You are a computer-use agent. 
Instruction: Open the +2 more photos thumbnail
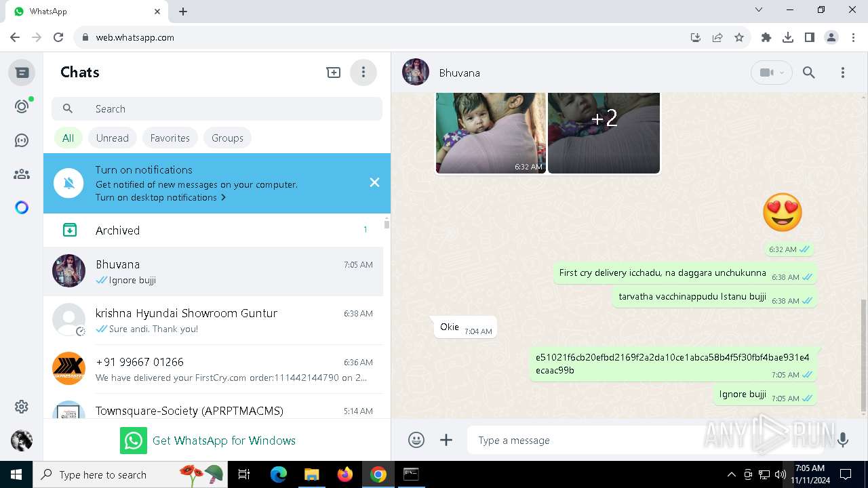tap(604, 133)
